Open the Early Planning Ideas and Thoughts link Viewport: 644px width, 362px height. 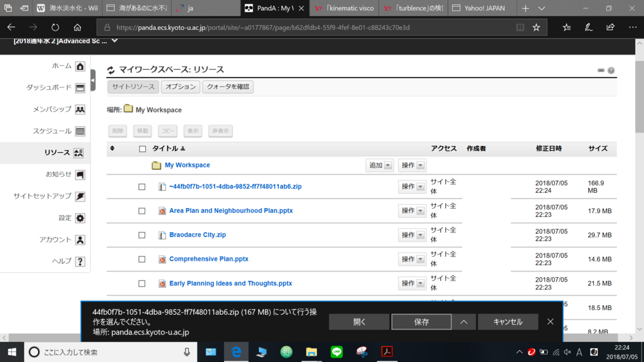click(x=230, y=283)
